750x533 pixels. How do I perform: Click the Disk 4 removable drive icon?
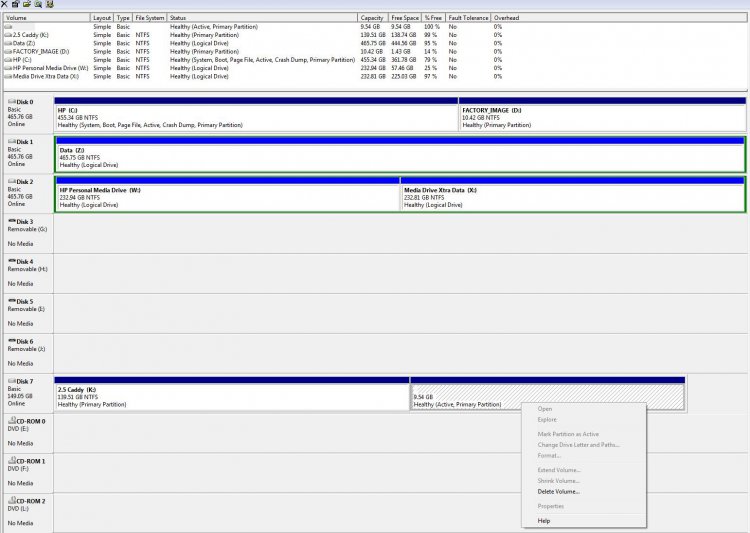click(x=12, y=261)
